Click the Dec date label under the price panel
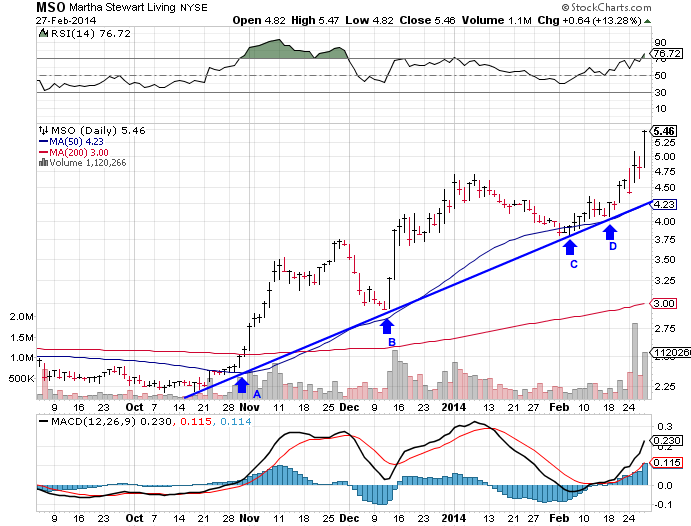This screenshot has width=691, height=526. pyautogui.click(x=349, y=407)
